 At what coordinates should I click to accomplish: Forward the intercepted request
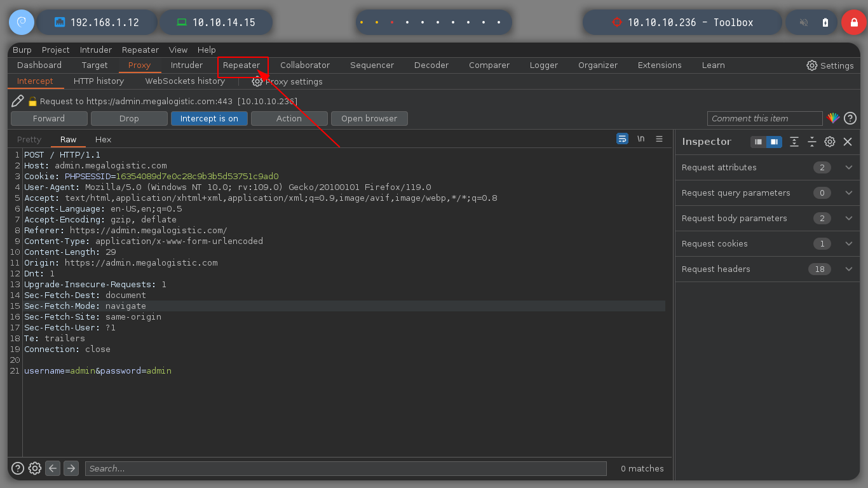pos(49,119)
